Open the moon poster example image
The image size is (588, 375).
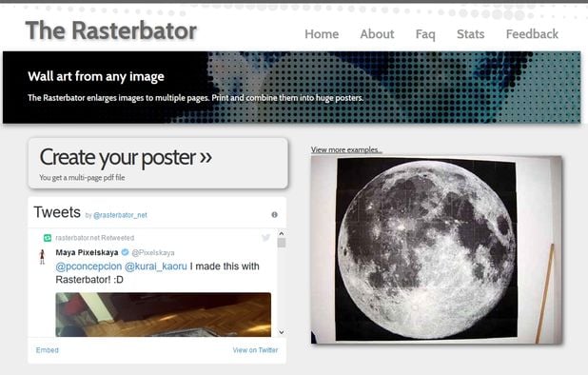pos(437,249)
